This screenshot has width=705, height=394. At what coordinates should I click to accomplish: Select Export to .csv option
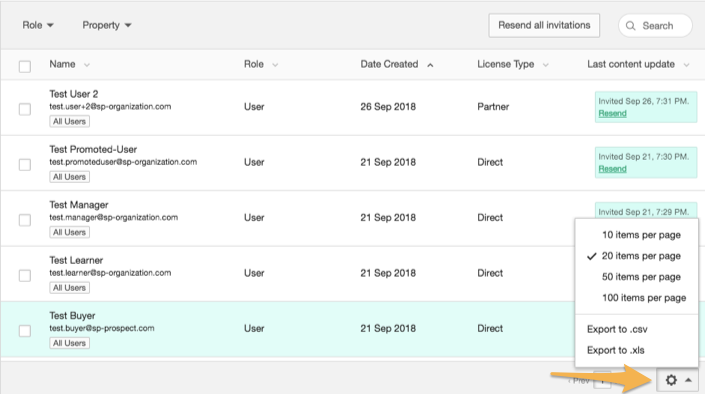(x=617, y=329)
